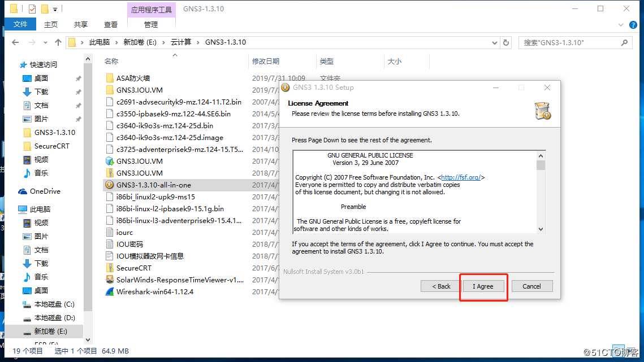Viewport: 644px width, 362px height.
Task: Collapse the ribbon chevron
Action: pos(621,25)
